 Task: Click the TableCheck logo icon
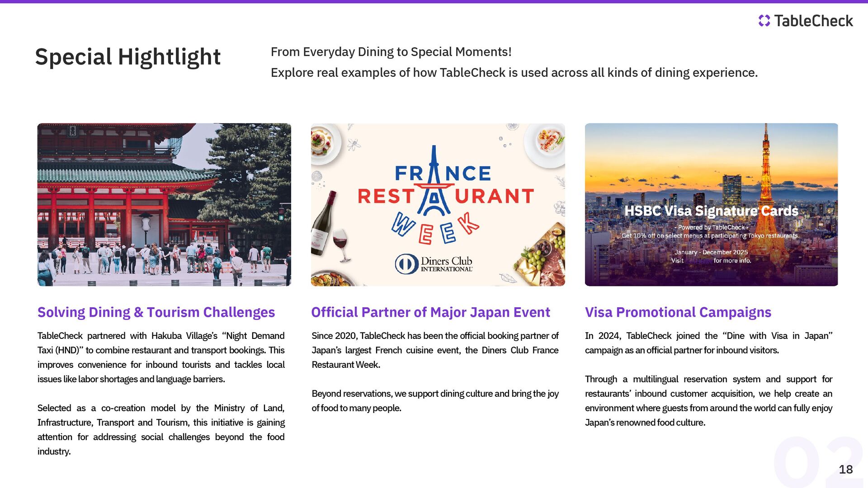764,21
